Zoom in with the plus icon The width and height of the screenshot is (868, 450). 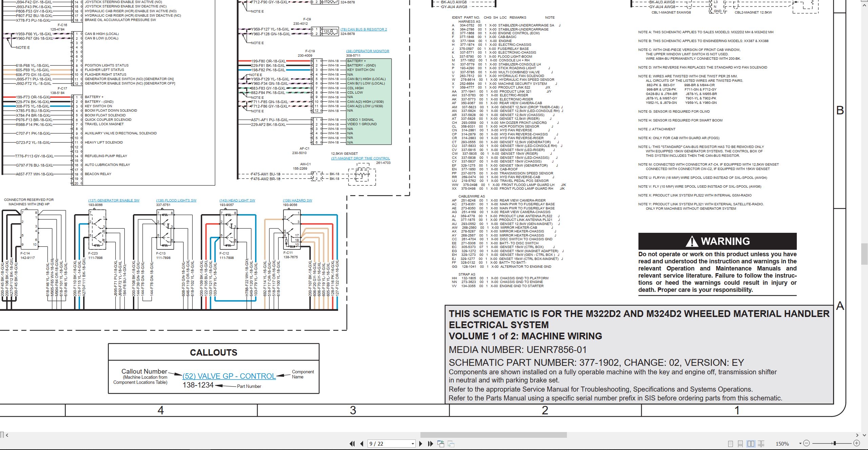pos(856,443)
